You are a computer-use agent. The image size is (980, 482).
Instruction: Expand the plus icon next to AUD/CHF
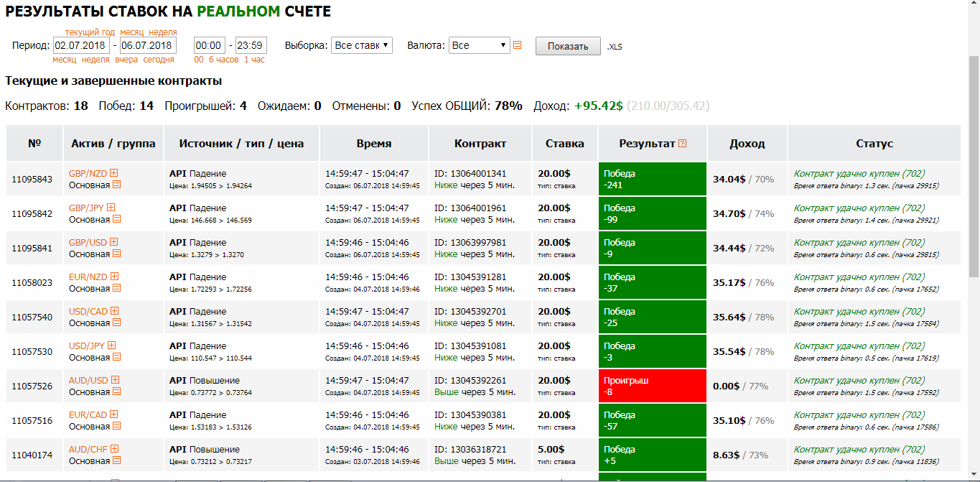coord(114,449)
